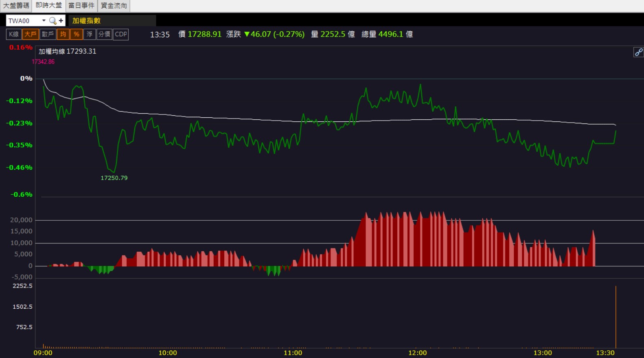Click the 13:30 time axis label
Image resolution: width=644 pixels, height=358 pixels.
[x=605, y=353]
